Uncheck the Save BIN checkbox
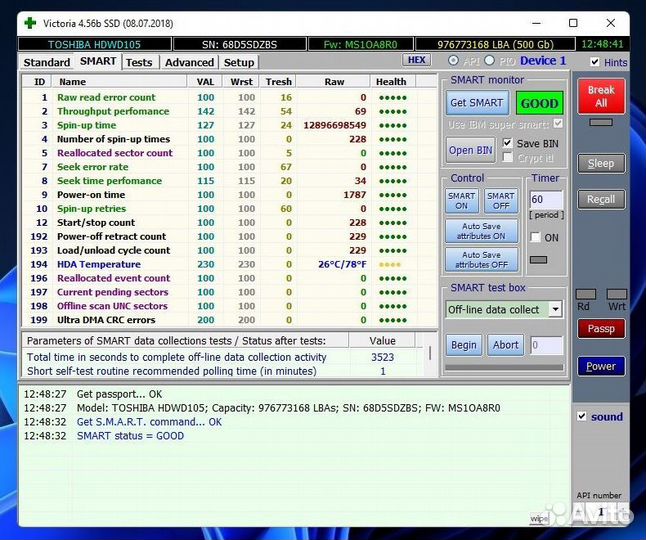The image size is (646, 540). (x=508, y=143)
